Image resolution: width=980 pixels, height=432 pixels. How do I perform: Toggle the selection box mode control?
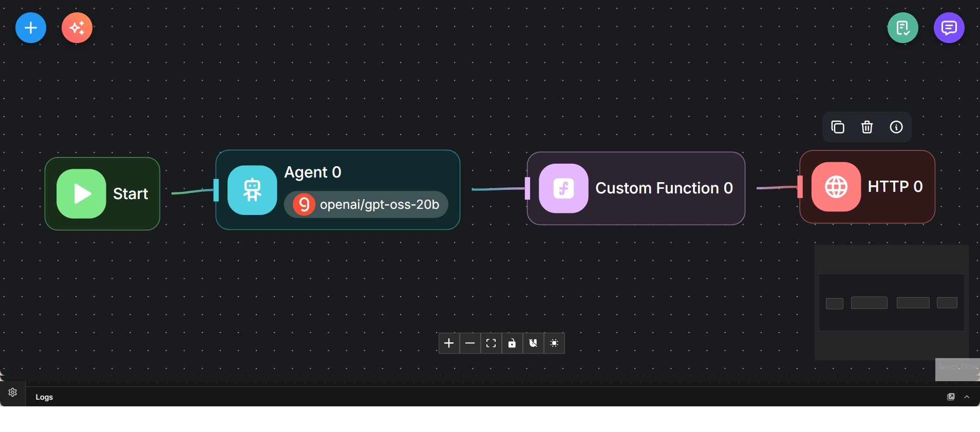(554, 343)
